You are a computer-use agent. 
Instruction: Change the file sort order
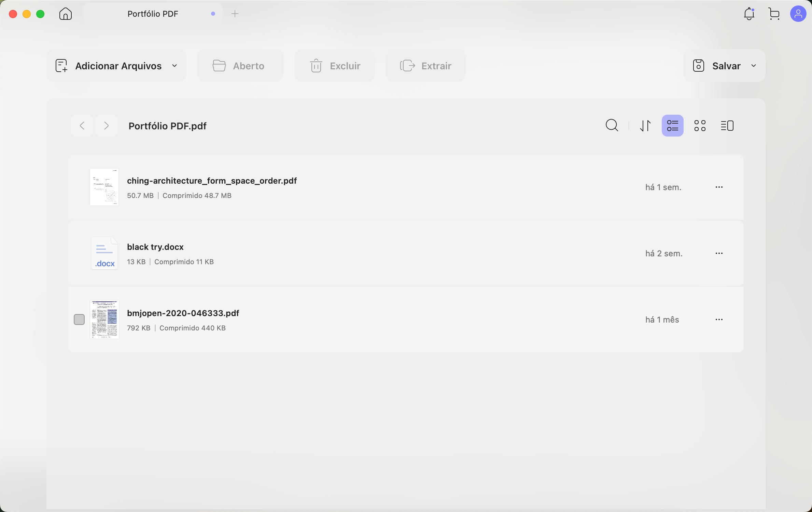point(645,125)
